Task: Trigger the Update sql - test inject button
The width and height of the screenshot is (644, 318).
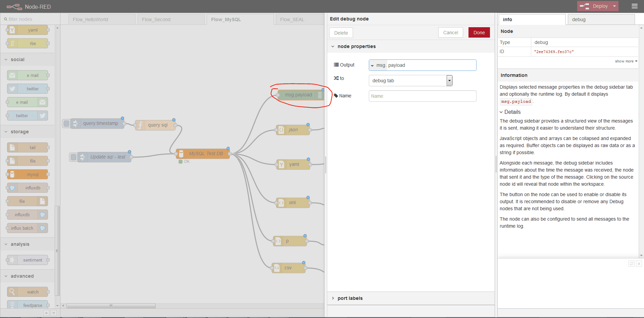Action: [x=73, y=157]
